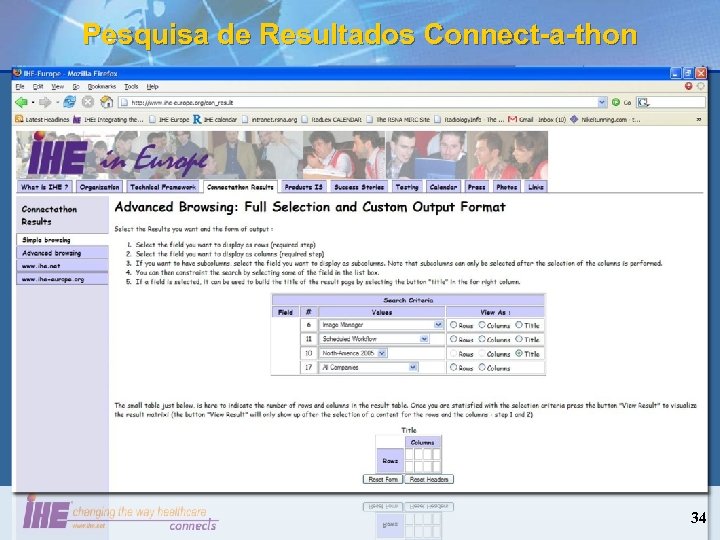Open the NikeRunning.com bookmark icon
Image resolution: width=720 pixels, height=540 pixels.
click(574, 119)
